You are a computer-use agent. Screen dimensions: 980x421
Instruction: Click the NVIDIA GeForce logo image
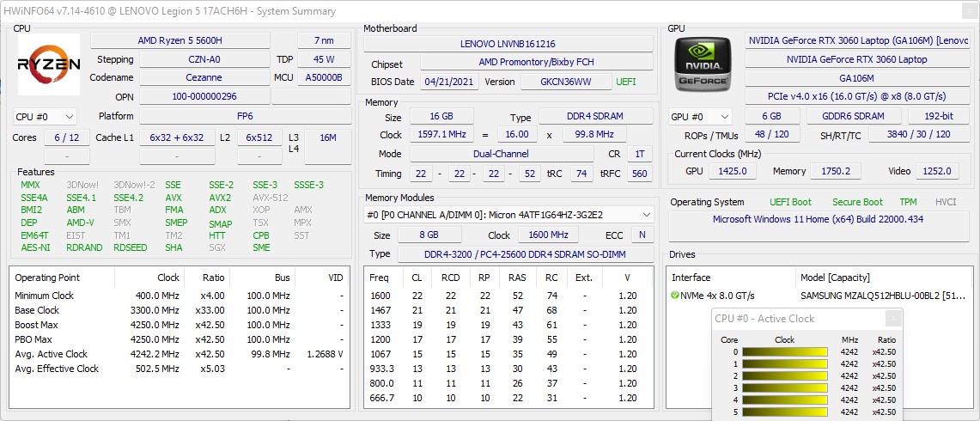[703, 64]
